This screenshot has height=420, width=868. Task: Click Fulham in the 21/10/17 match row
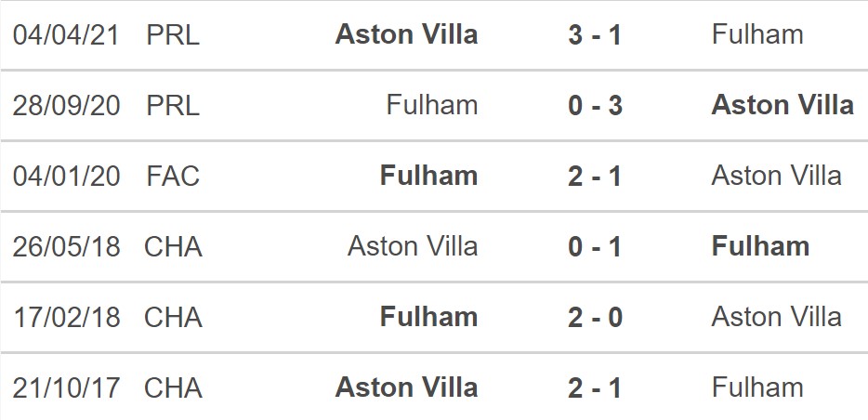click(757, 387)
